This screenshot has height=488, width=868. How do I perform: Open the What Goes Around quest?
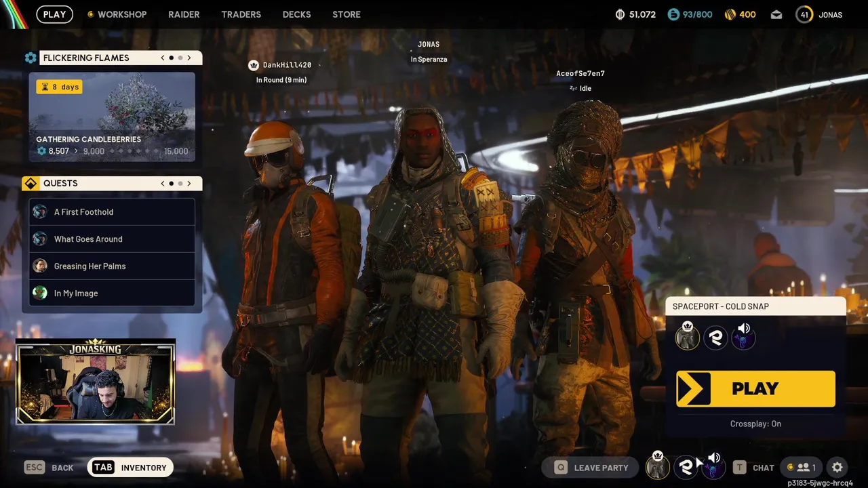click(112, 239)
